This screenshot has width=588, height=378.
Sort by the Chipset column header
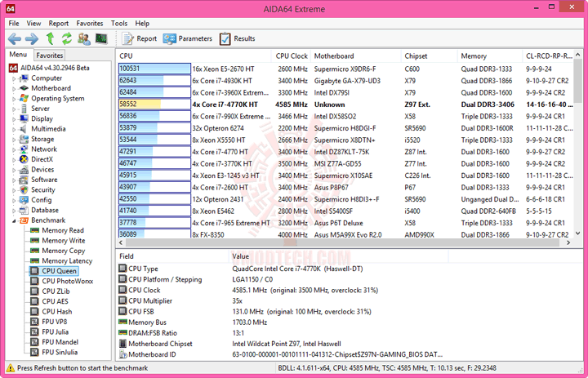click(429, 56)
